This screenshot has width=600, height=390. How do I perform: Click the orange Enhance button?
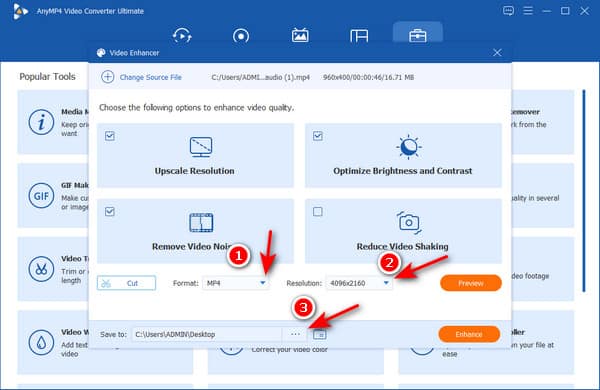pyautogui.click(x=469, y=334)
